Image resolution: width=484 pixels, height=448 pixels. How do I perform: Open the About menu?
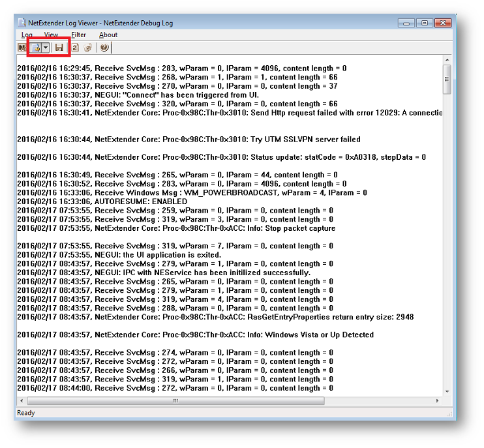[x=108, y=35]
